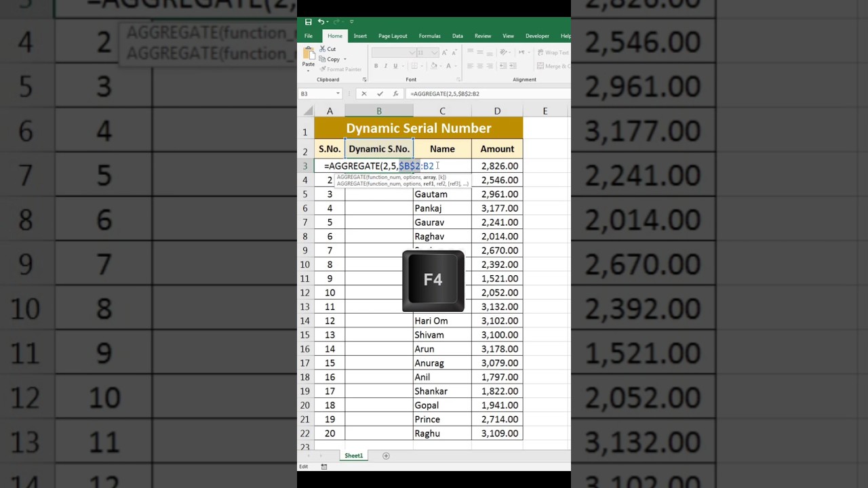Toggle bold formatting

[x=376, y=66]
